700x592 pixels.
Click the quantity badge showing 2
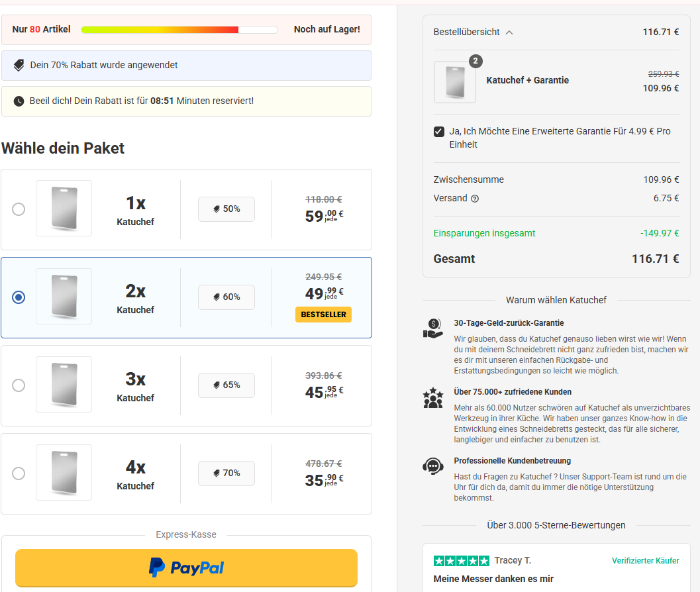coord(475,61)
